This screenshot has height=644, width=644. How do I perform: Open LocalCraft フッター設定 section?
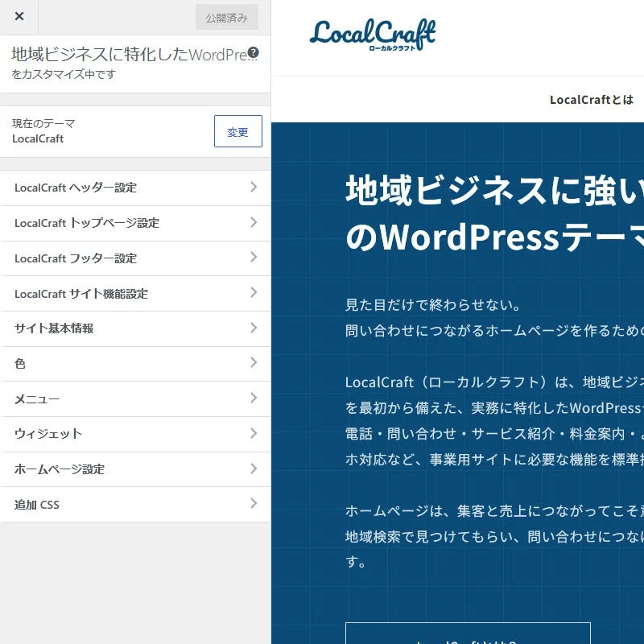point(135,258)
